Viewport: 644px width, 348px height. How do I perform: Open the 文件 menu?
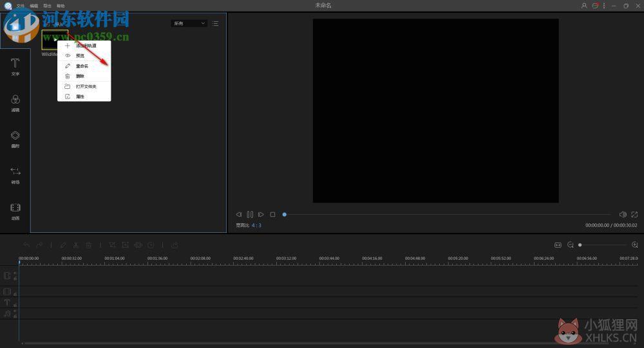tap(20, 6)
